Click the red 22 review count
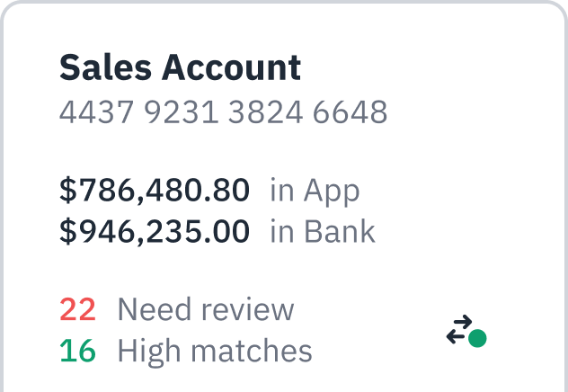The image size is (568, 392). coord(77,309)
